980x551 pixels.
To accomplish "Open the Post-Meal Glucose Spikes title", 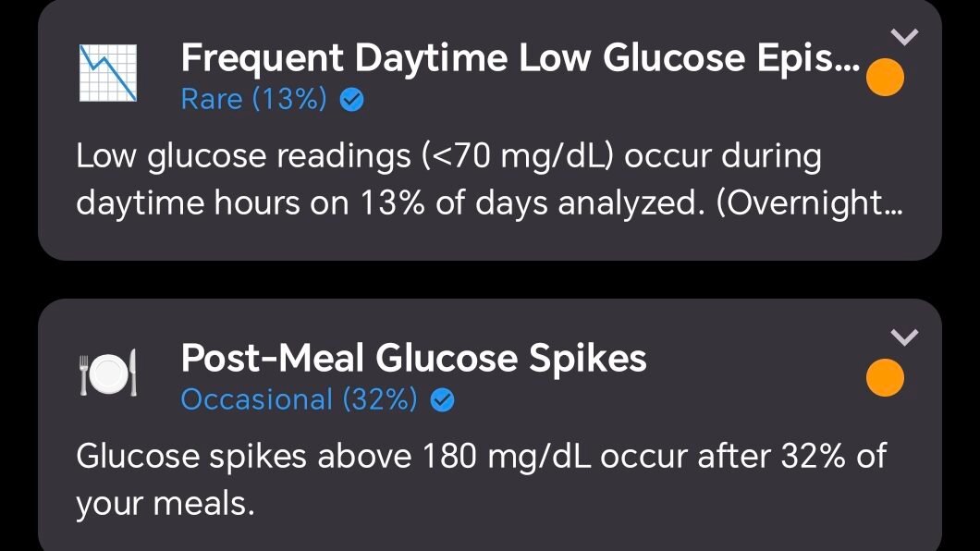I will point(413,358).
